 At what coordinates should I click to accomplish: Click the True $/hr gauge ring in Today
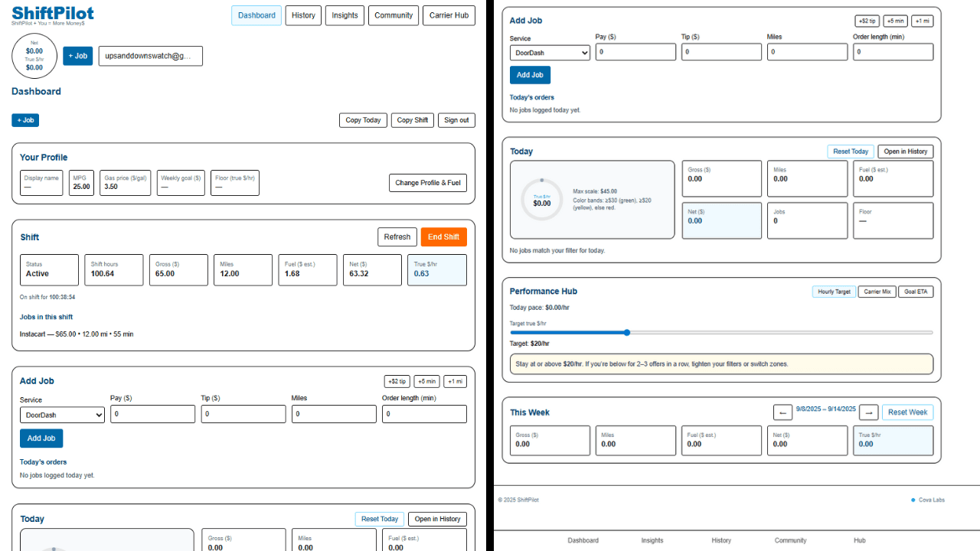[541, 199]
